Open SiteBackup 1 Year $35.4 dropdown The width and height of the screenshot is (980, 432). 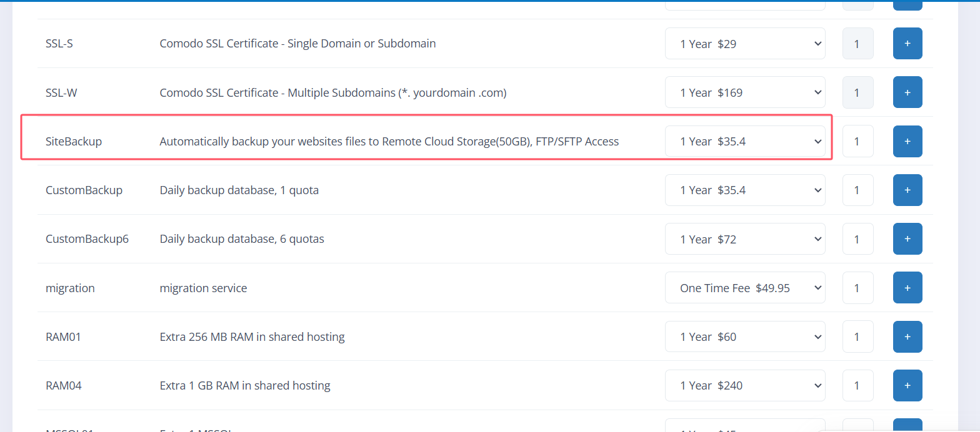pyautogui.click(x=744, y=141)
